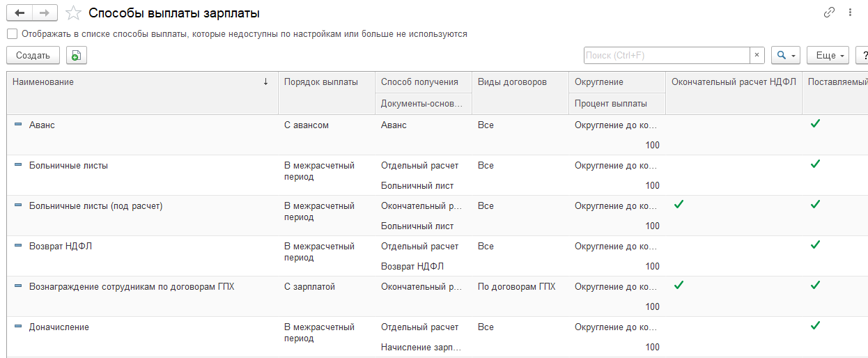
Task: Click Окончательный расчет НДФЛ checkmark in the Вознаграждение по ГПХ row
Action: pyautogui.click(x=679, y=286)
